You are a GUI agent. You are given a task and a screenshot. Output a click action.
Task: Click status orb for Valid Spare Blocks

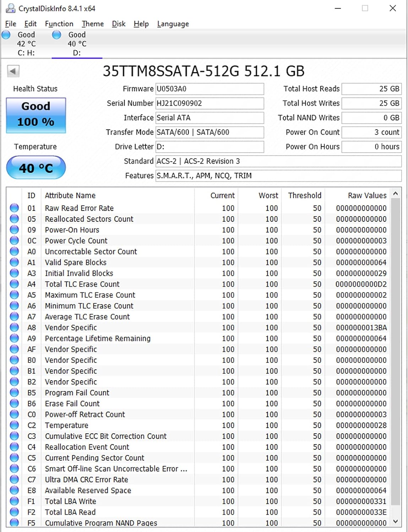click(14, 262)
